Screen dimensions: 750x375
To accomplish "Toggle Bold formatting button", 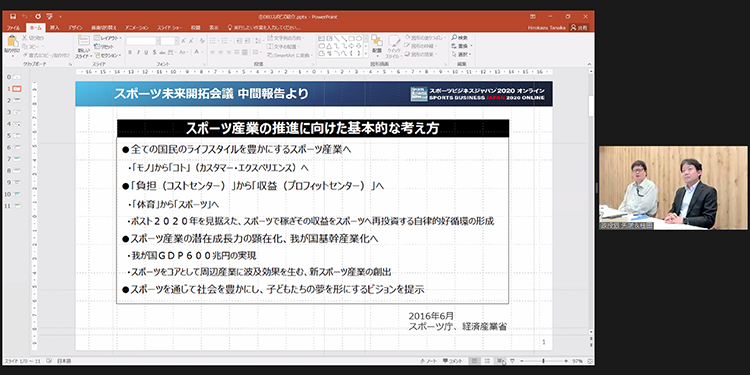I will (x=131, y=52).
